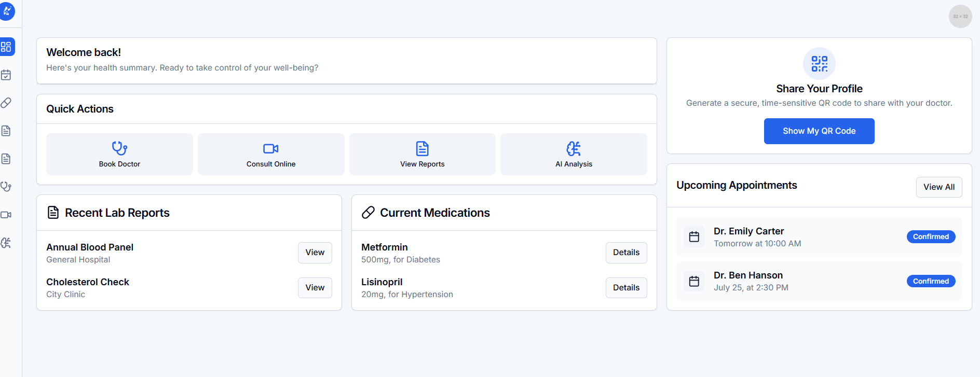This screenshot has height=377, width=980.
Task: Click the QR code icon above Share Your Profile
Action: (x=819, y=64)
